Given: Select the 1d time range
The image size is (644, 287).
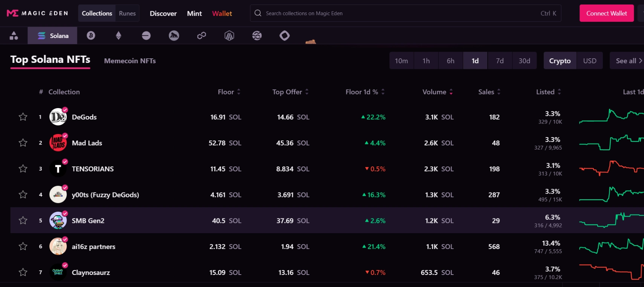Looking at the screenshot, I should (475, 61).
